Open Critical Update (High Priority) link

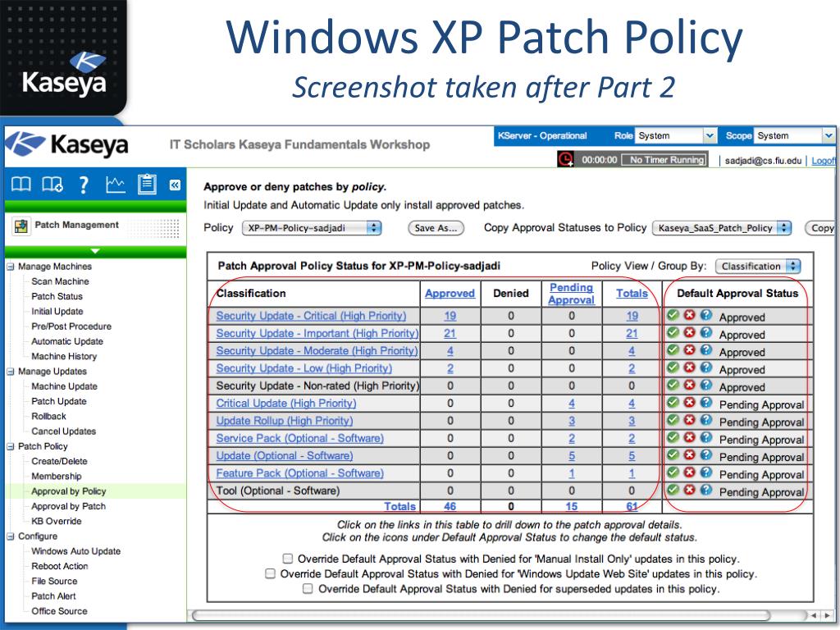pyautogui.click(x=286, y=404)
